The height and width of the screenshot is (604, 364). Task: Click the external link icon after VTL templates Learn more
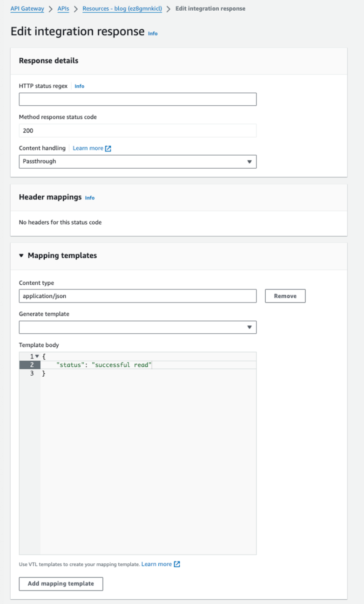click(x=176, y=564)
